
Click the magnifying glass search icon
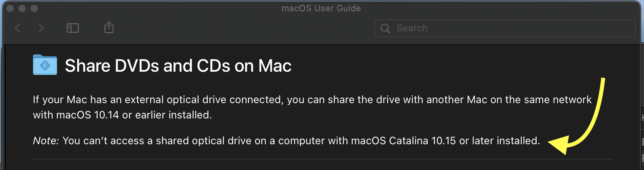click(x=385, y=28)
